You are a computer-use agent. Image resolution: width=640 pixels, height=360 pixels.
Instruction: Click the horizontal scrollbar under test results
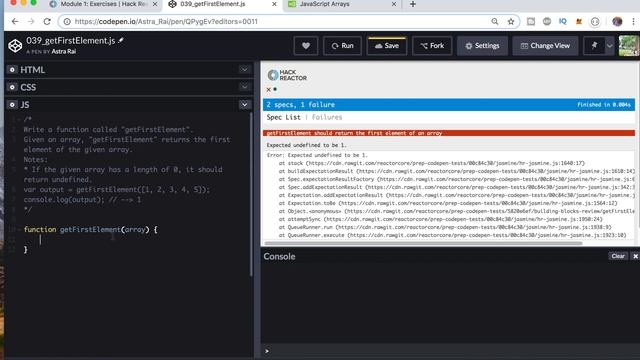coord(423,243)
